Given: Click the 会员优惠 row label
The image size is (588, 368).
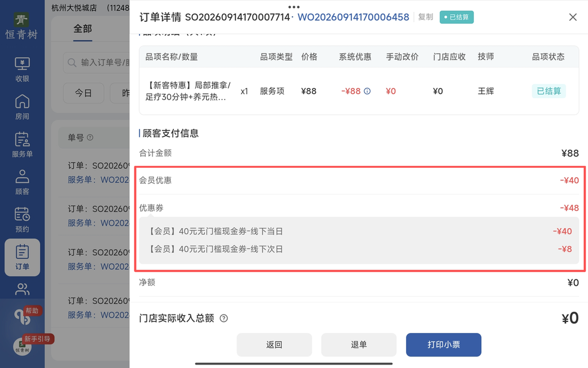Looking at the screenshot, I should [155, 180].
